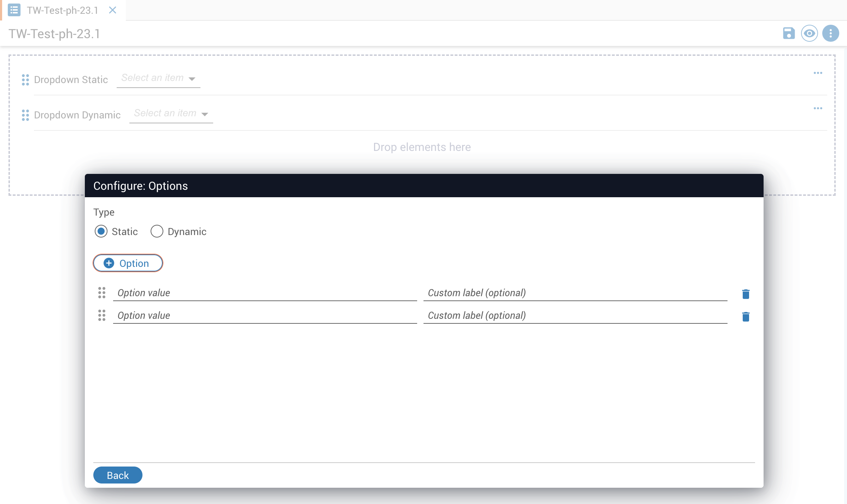
Task: Open the vertical three-dot menu
Action: (830, 34)
